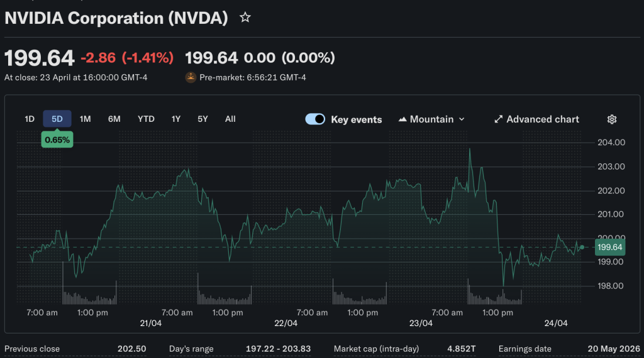The width and height of the screenshot is (644, 358).
Task: Switch to the 6M range
Action: (x=114, y=119)
